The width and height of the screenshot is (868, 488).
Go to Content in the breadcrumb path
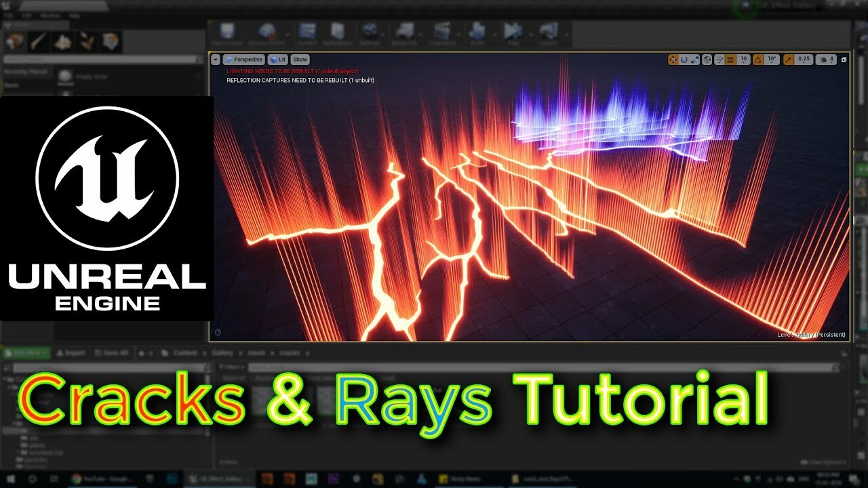(x=184, y=352)
